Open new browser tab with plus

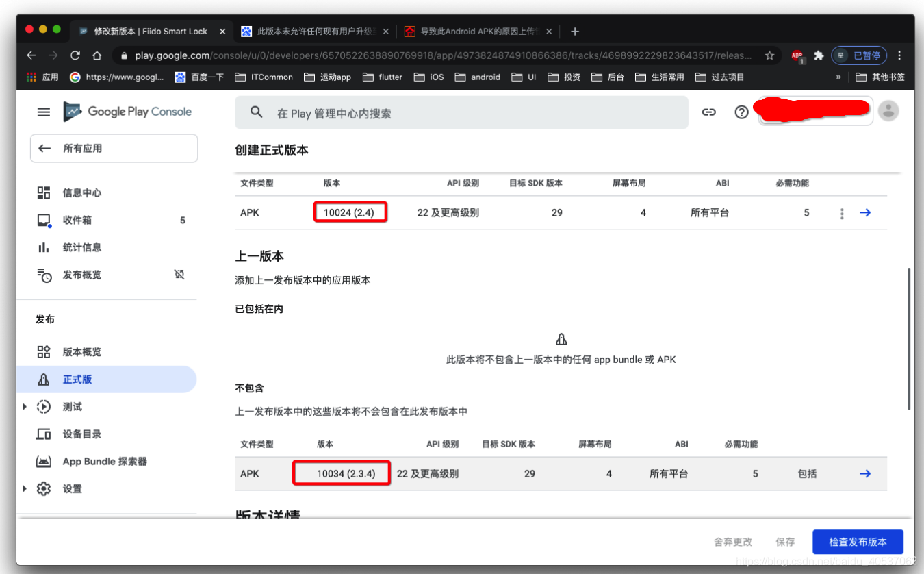(x=575, y=32)
